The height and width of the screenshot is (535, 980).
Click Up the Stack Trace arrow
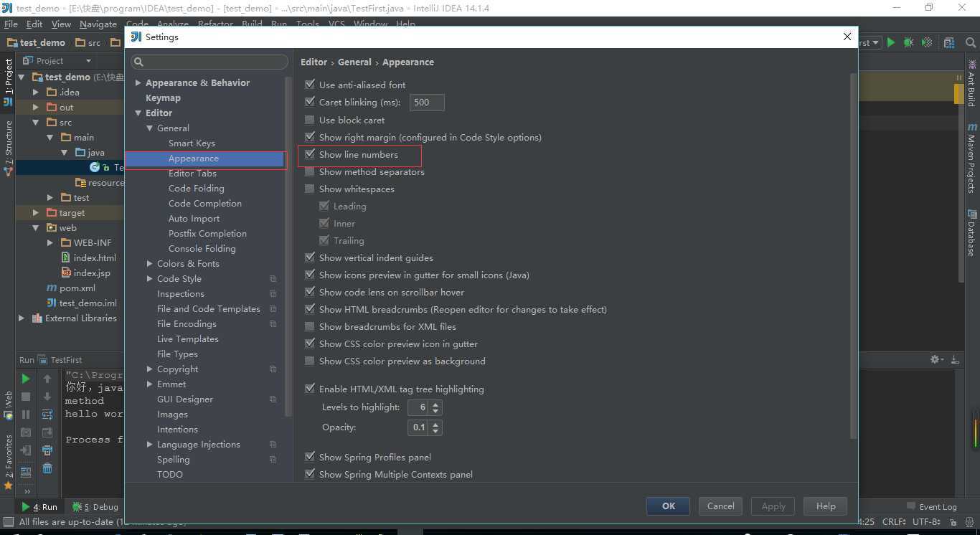(x=47, y=379)
